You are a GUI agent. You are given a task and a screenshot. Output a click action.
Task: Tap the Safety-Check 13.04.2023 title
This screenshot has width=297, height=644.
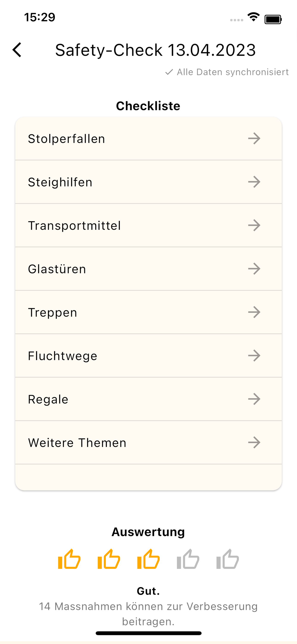point(155,50)
